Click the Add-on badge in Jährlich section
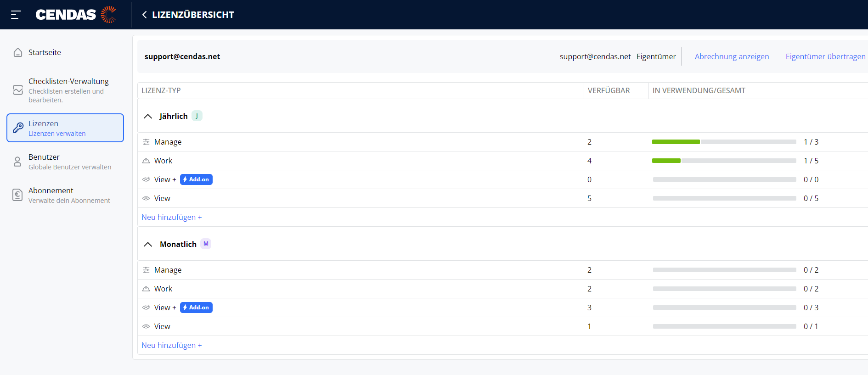Viewport: 868px width, 375px height. [196, 179]
